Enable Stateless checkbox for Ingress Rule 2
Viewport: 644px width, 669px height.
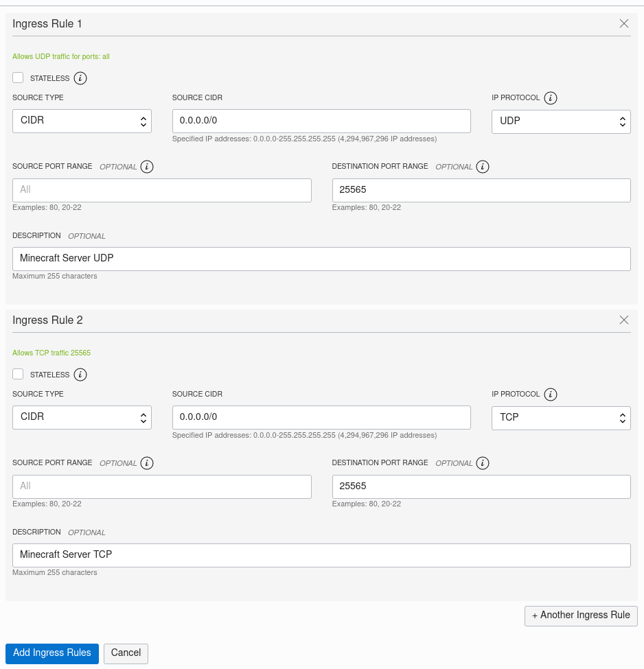[x=18, y=374]
